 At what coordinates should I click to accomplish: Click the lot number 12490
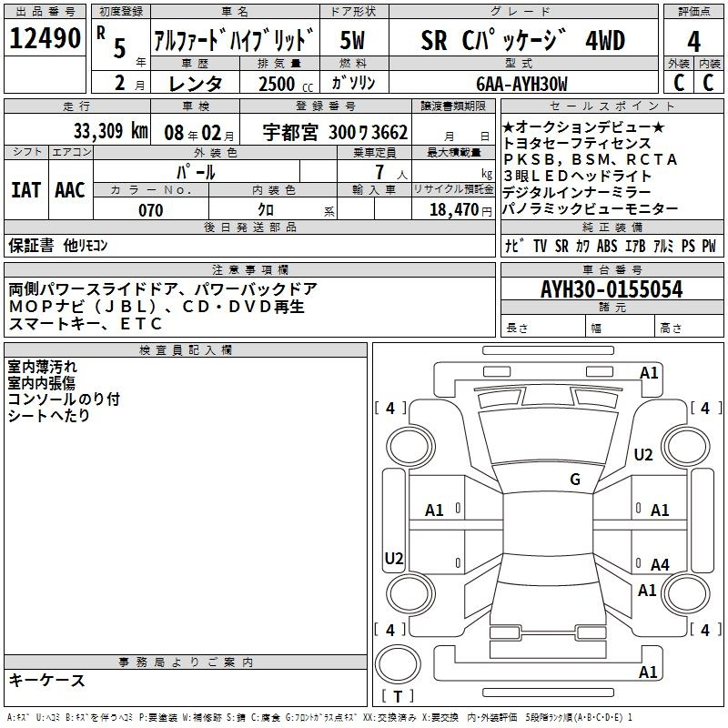click(x=45, y=40)
